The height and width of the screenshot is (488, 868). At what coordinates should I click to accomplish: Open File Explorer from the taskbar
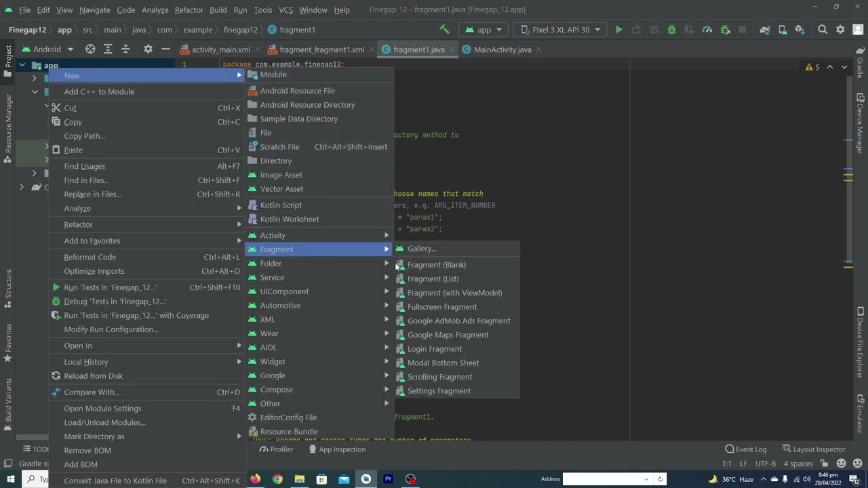(299, 479)
